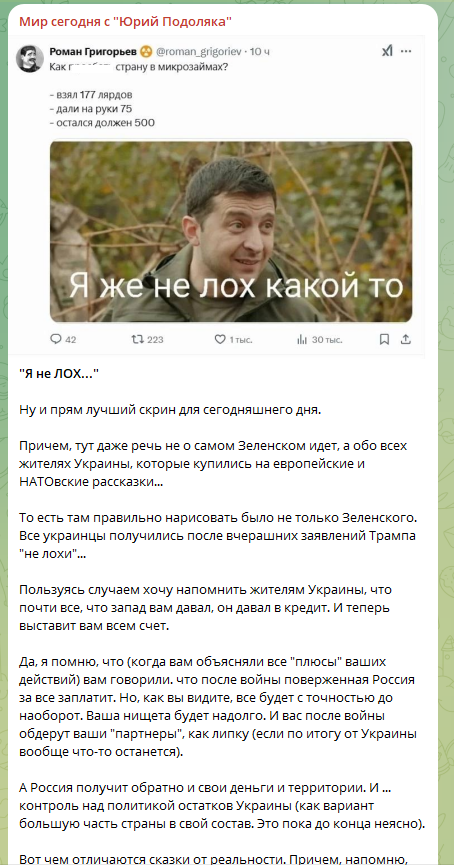
Task: Click the Grok XI icon in tweet header
Action: 387,51
